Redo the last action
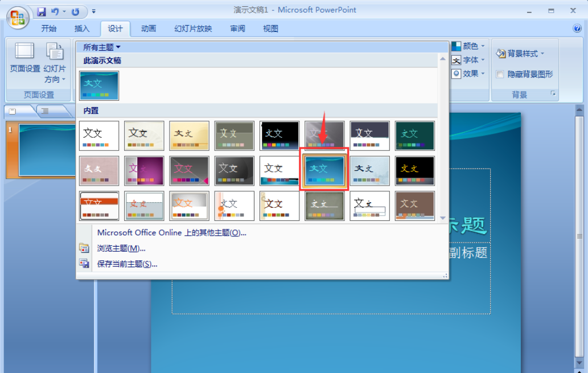Image resolution: width=588 pixels, height=373 pixels. point(75,11)
